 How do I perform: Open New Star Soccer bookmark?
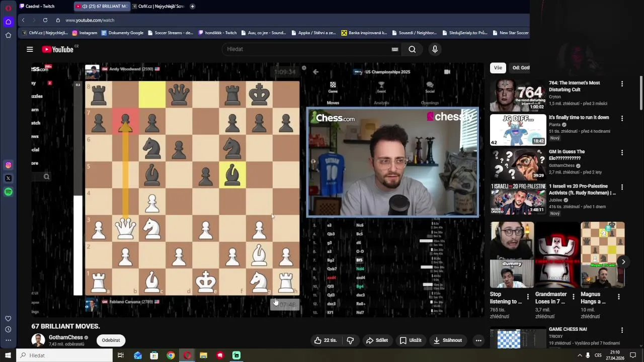510,33
